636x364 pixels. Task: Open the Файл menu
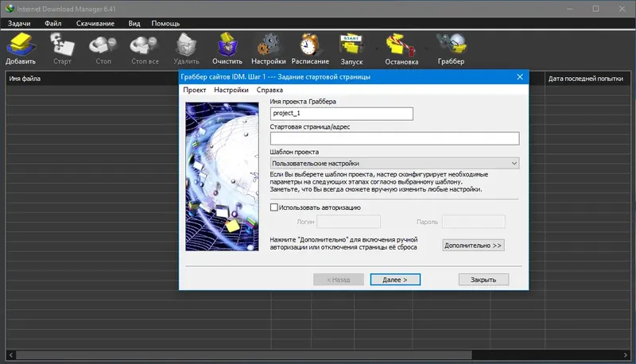coord(53,24)
